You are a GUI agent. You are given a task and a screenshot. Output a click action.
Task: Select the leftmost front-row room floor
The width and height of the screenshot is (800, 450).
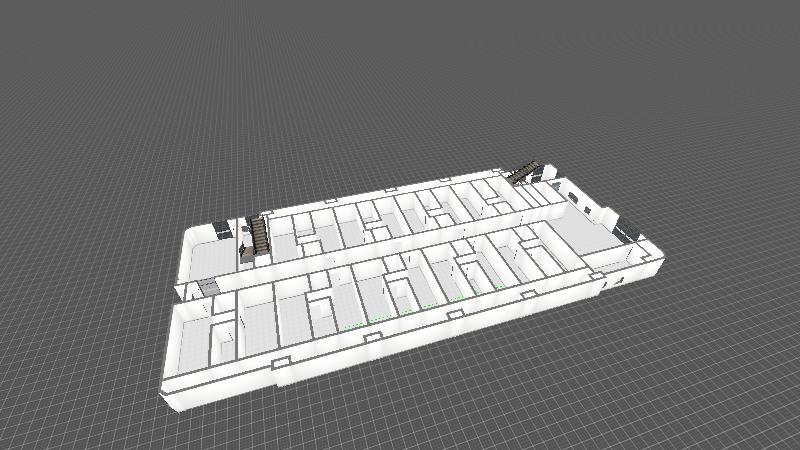190,345
